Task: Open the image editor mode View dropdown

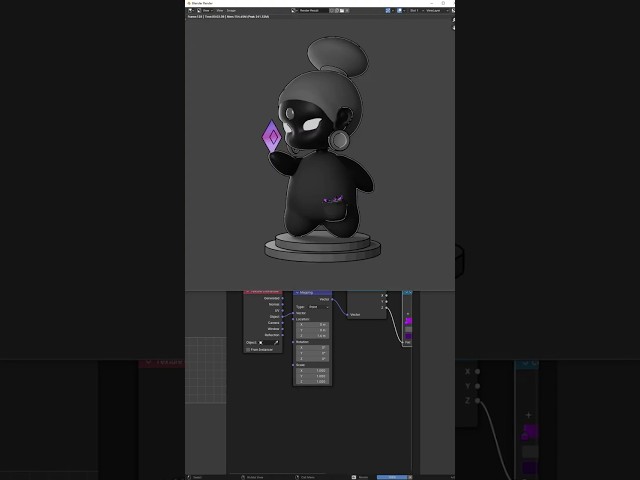Action: coord(206,10)
